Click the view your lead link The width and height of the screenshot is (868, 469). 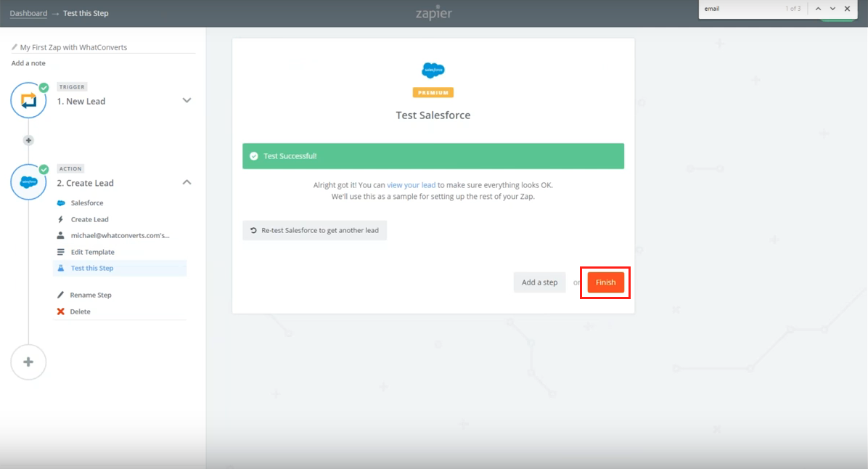(x=412, y=185)
